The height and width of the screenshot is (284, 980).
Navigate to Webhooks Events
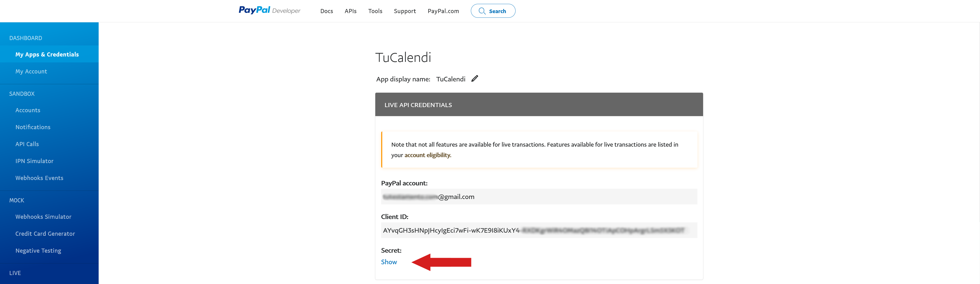(39, 177)
